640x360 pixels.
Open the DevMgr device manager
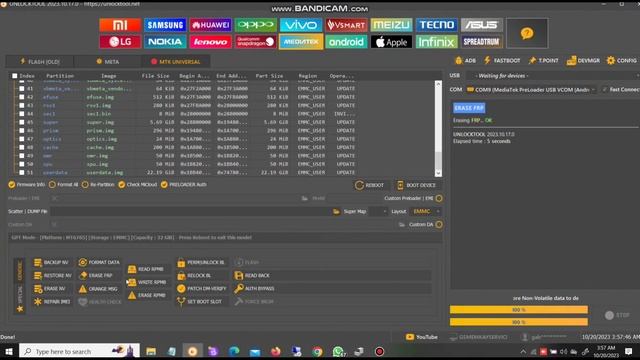point(583,60)
